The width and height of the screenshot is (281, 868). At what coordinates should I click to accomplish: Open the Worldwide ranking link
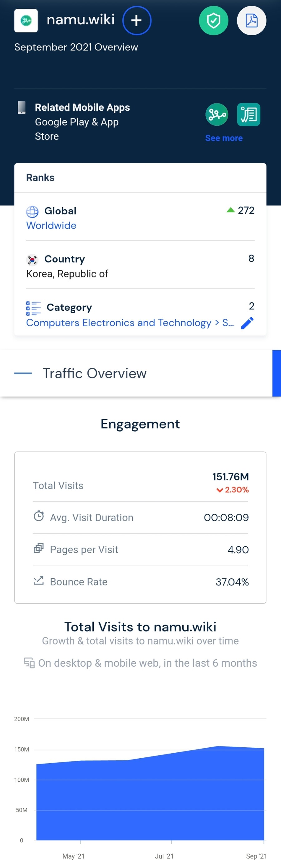tap(51, 225)
